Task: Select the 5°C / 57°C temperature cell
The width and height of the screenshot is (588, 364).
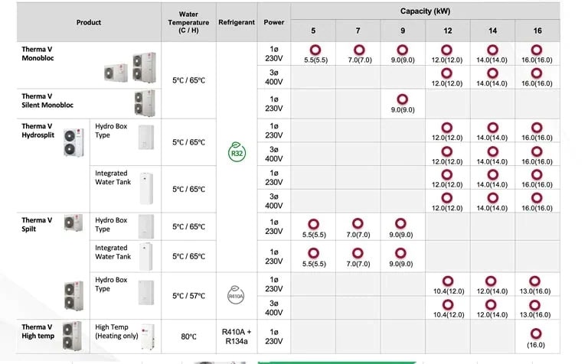Action: (x=188, y=295)
